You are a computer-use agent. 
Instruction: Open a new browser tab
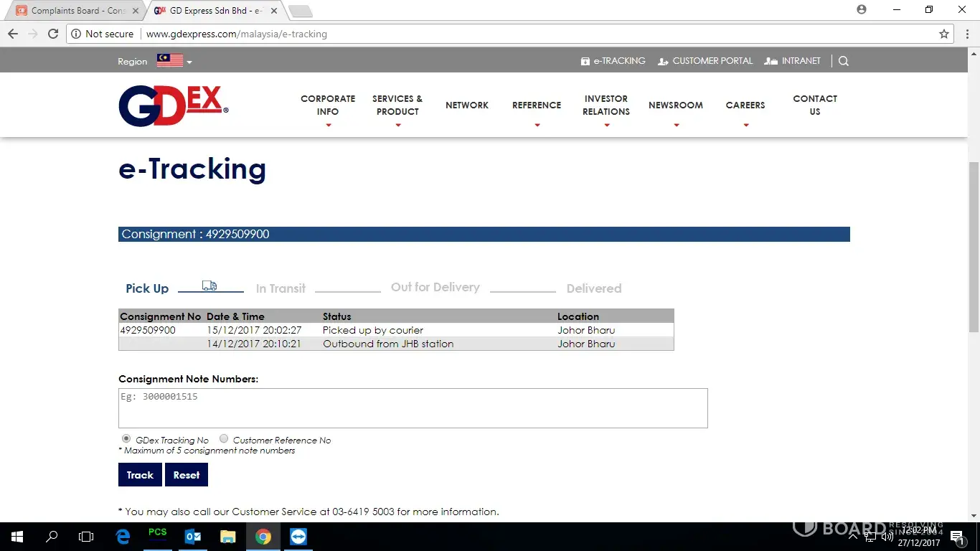[300, 11]
